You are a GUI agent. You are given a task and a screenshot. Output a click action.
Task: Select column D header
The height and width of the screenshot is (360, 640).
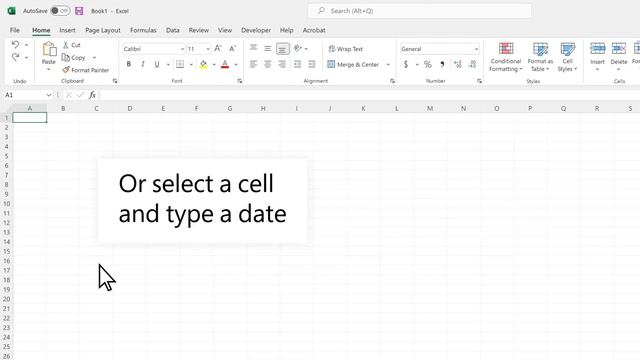[130, 108]
